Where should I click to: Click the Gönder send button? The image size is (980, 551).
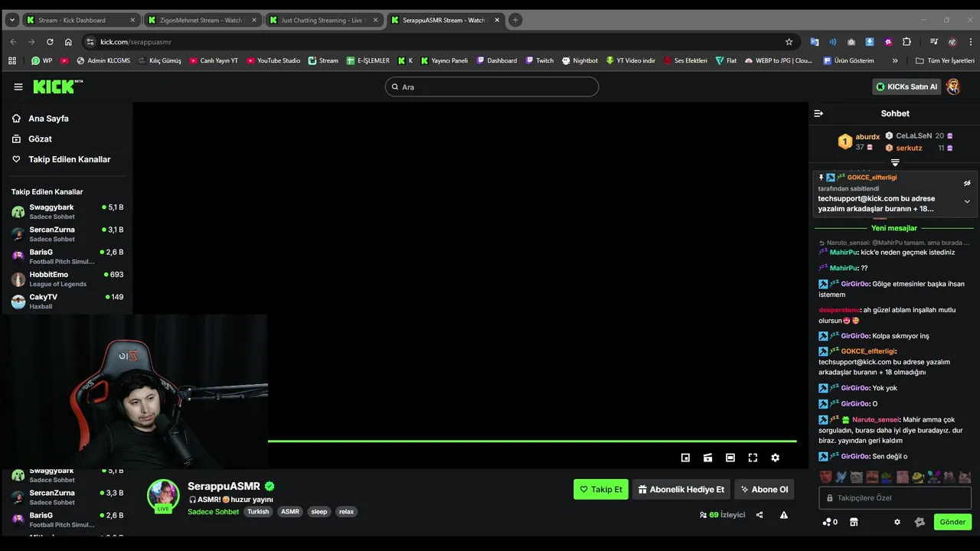[x=952, y=522]
